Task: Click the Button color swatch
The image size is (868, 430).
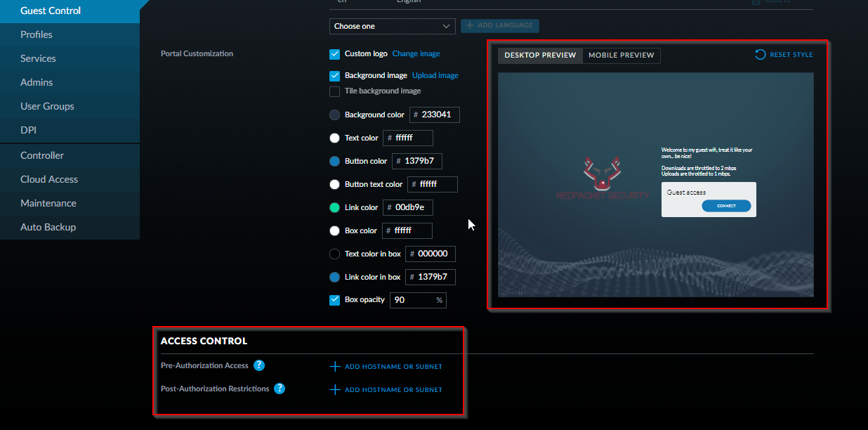Action: [x=335, y=162]
